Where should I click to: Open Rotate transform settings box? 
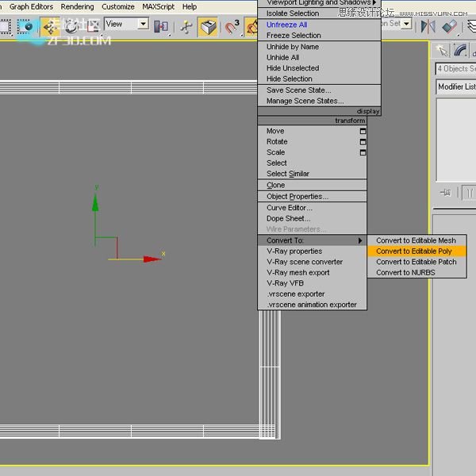pos(363,141)
